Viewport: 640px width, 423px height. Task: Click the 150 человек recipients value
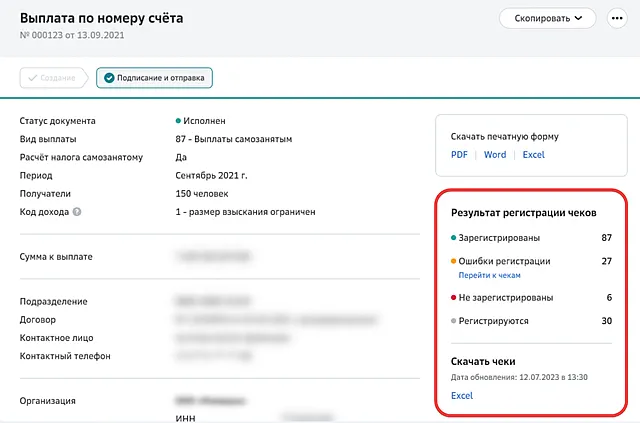[202, 194]
